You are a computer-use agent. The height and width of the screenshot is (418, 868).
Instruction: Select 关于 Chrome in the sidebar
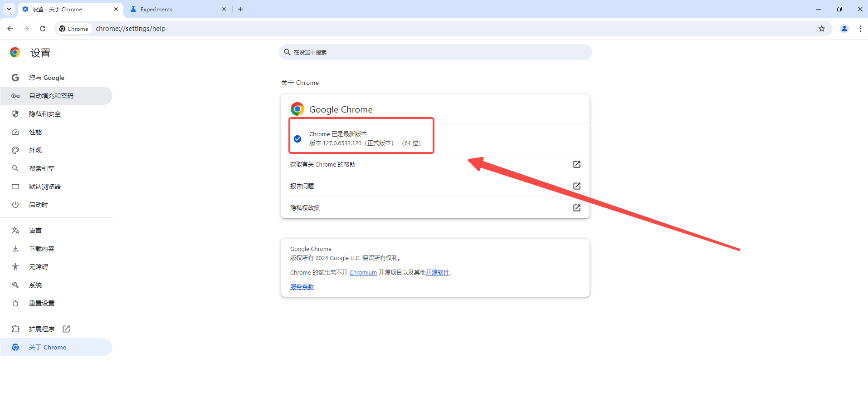coord(56,347)
